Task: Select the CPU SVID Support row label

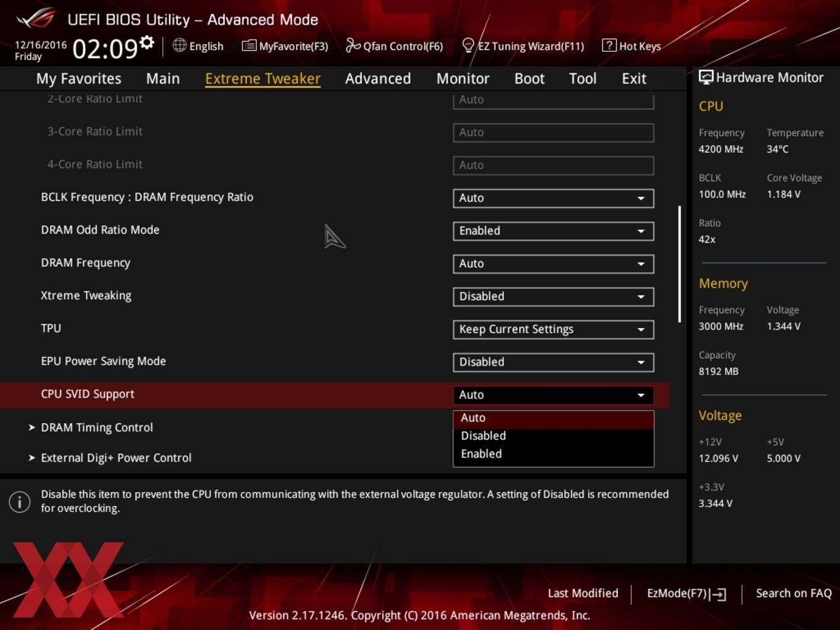Action: 88,394
